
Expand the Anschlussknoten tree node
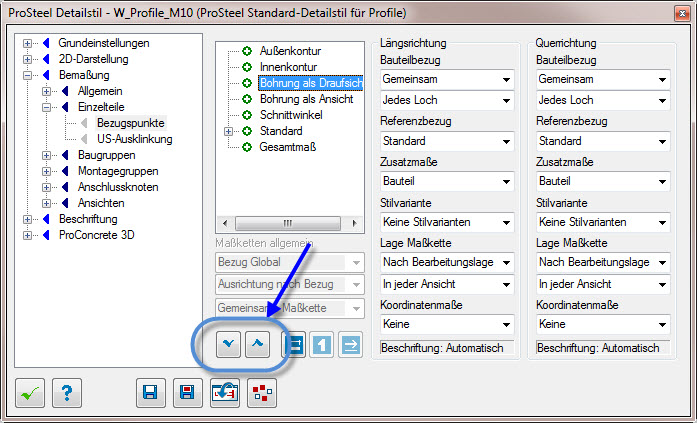46,188
